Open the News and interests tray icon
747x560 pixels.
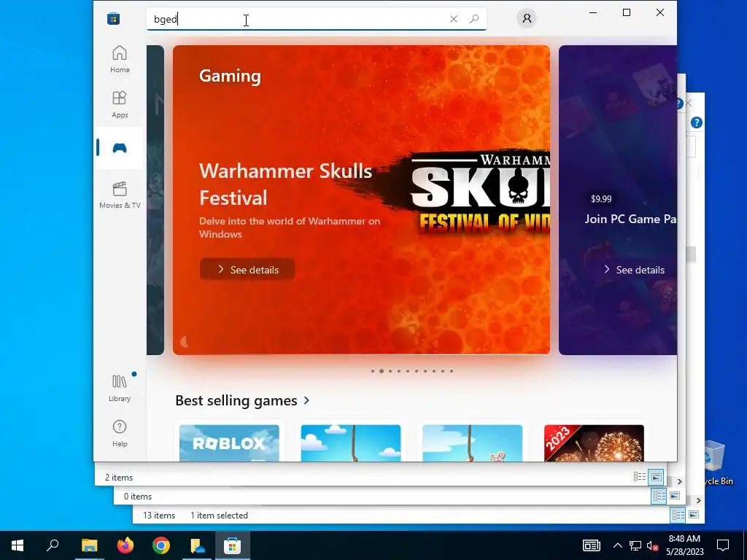pos(591,545)
